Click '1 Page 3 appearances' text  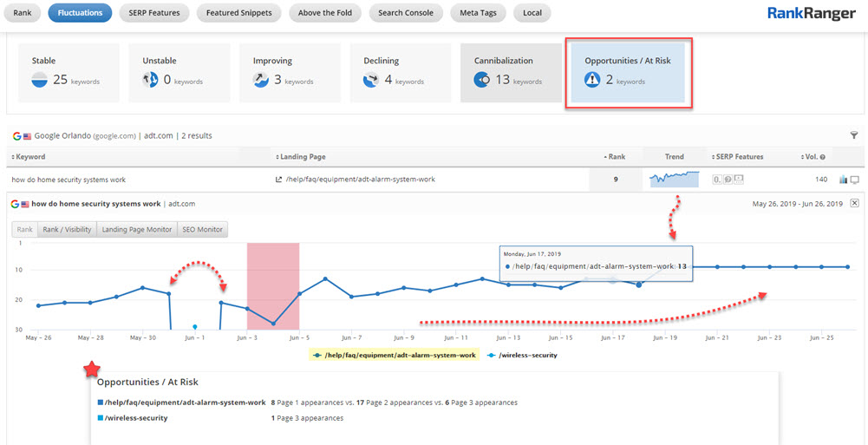[x=307, y=418]
